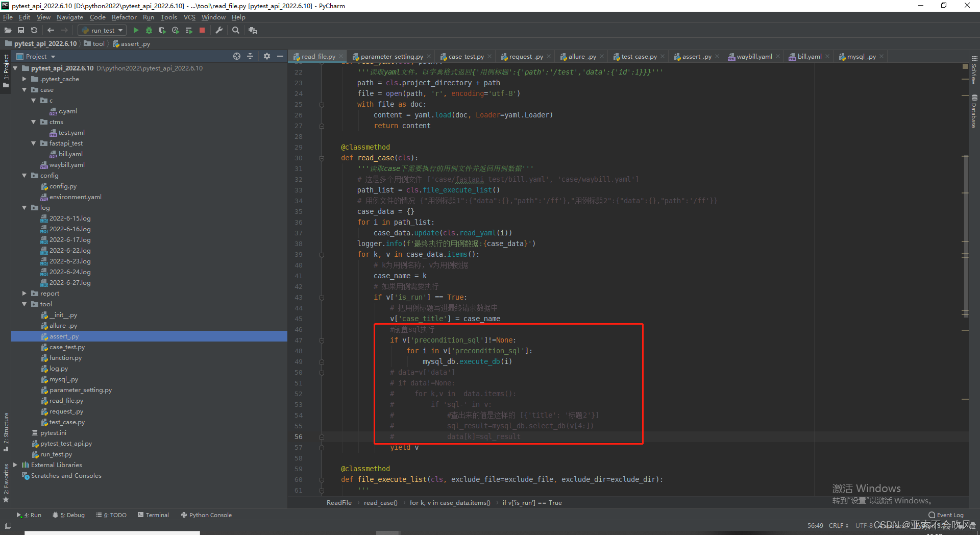This screenshot has width=980, height=535.
Task: Collapse the case folder
Action: click(x=24, y=90)
